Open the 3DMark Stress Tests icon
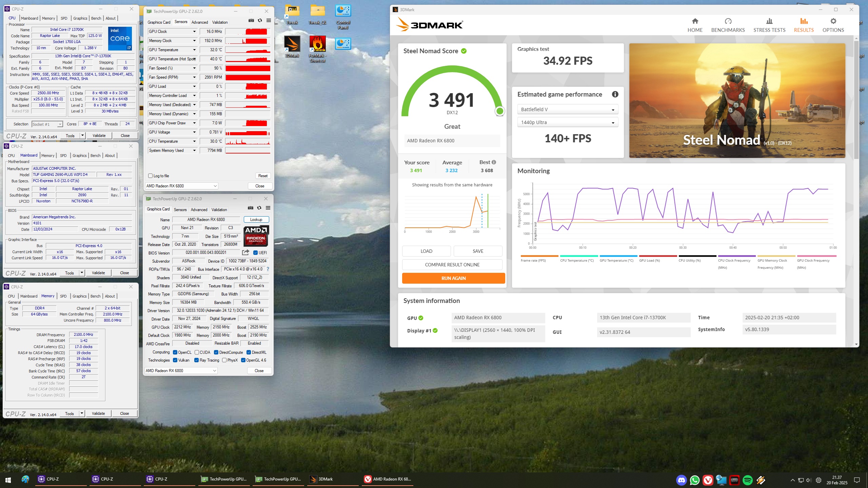Screen dimensions: 868x488 point(769,21)
